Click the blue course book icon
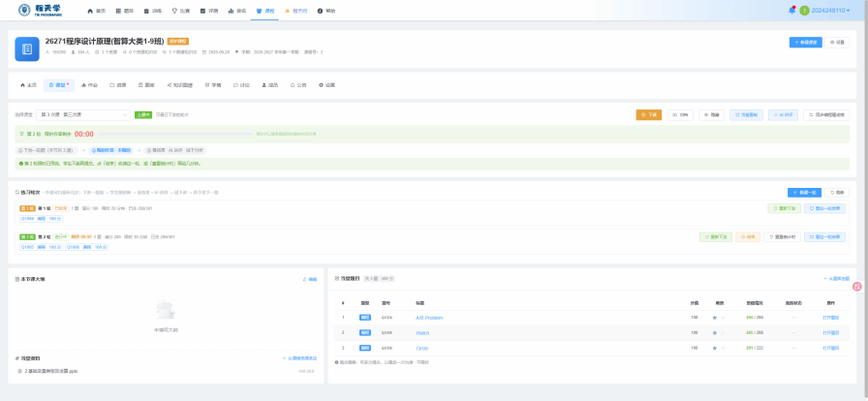Viewport: 868px width, 401px height. tap(26, 48)
